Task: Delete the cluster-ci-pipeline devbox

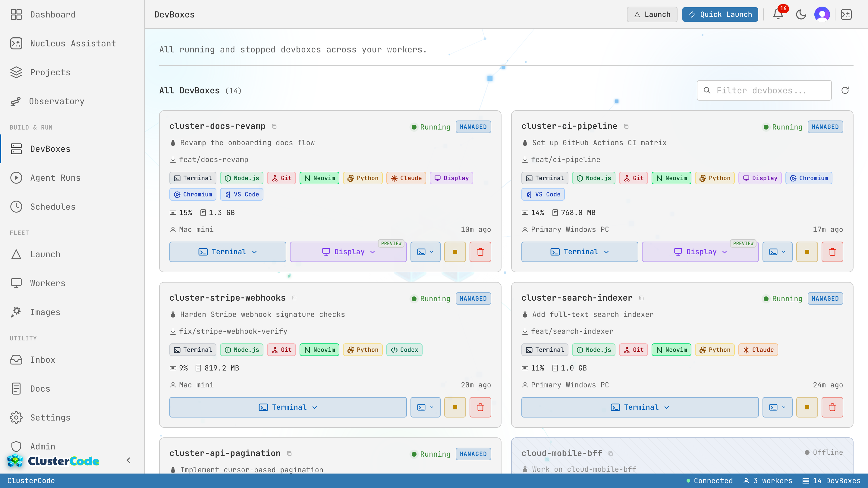Action: point(832,252)
